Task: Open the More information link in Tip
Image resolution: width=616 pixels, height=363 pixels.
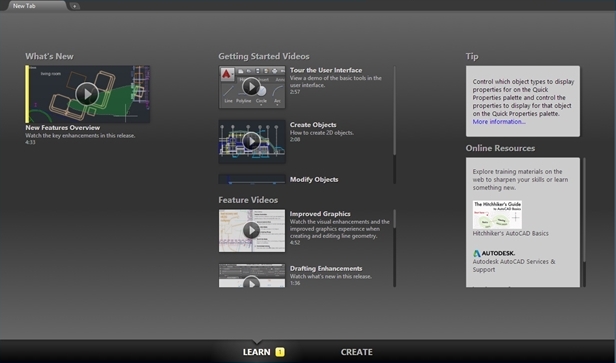Action: tap(499, 122)
